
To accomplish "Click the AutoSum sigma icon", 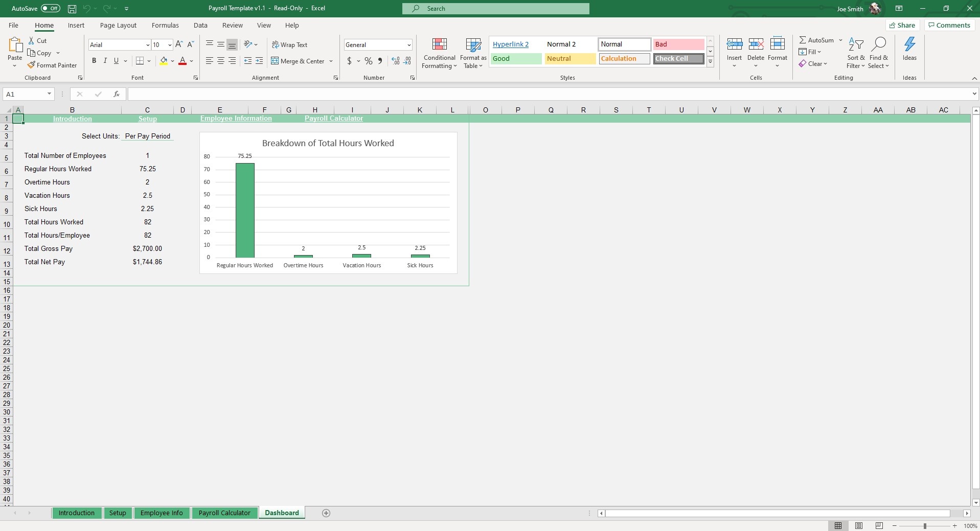I will (803, 40).
